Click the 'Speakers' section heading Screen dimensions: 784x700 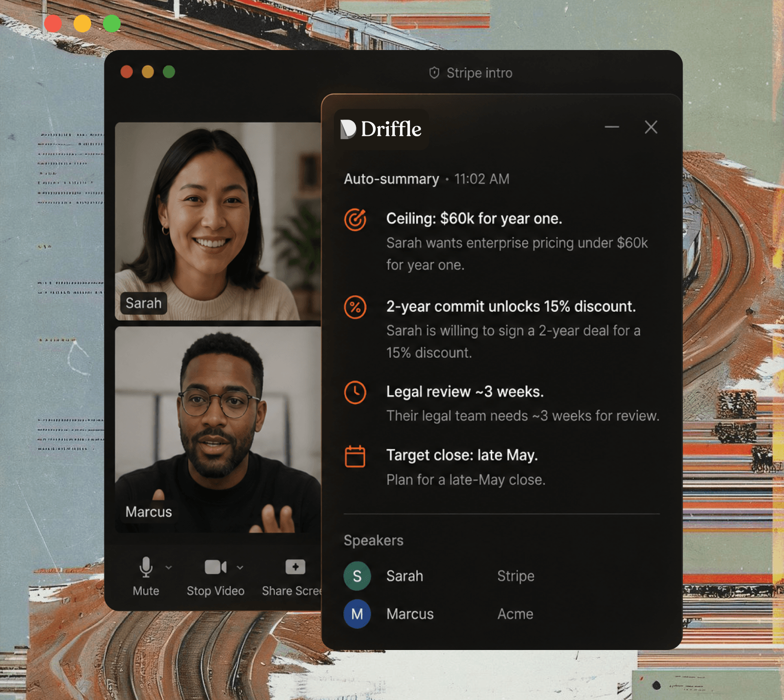tap(374, 540)
